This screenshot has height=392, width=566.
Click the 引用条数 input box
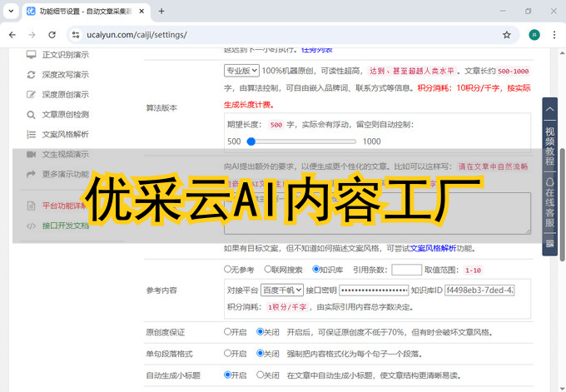pyautogui.click(x=406, y=270)
